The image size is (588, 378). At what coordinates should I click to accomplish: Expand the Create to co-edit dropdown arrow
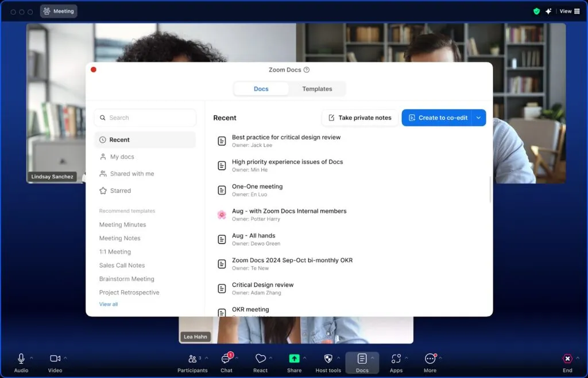pyautogui.click(x=479, y=118)
